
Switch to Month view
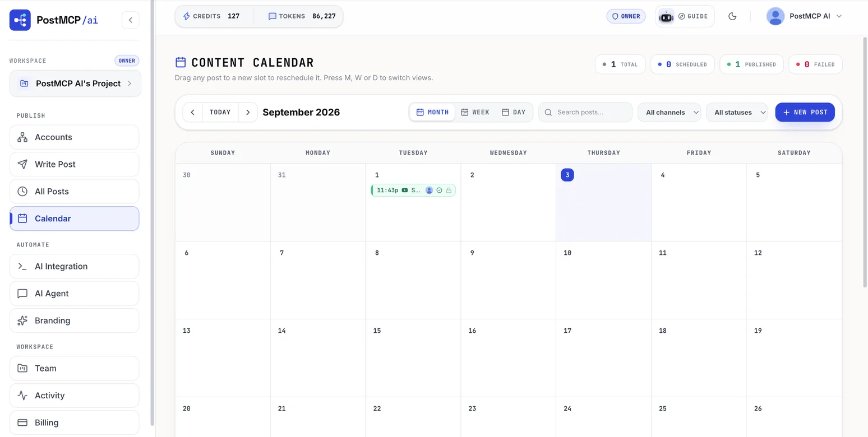pyautogui.click(x=432, y=112)
